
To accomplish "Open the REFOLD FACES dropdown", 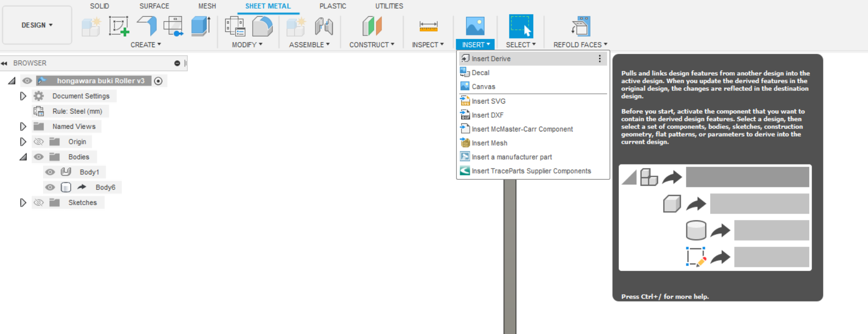I will pos(580,45).
